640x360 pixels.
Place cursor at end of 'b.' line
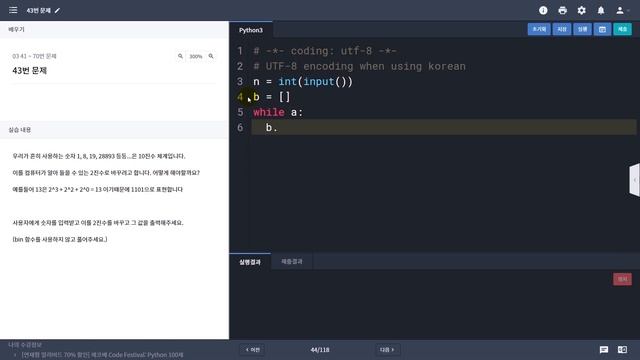[x=278, y=128]
